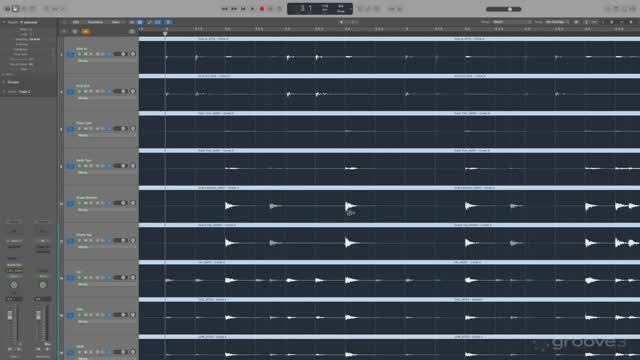This screenshot has height=360, width=640.
Task: Click the HH track pan knob
Action: [x=133, y=278]
